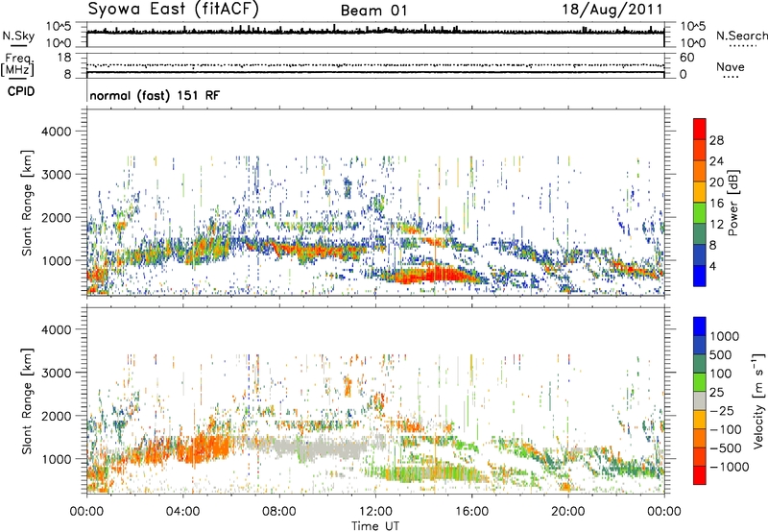
Task: Click velocity panel 'Slant Range [km]' label
Action: (27, 401)
